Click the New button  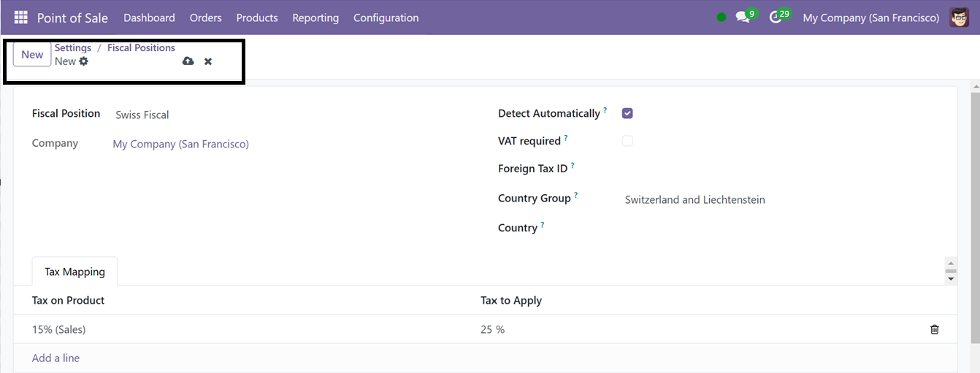(x=32, y=55)
